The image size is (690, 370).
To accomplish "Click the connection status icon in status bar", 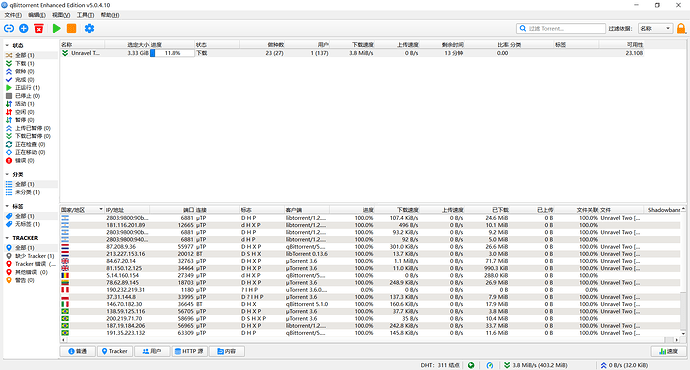I will pyautogui.click(x=471, y=365).
